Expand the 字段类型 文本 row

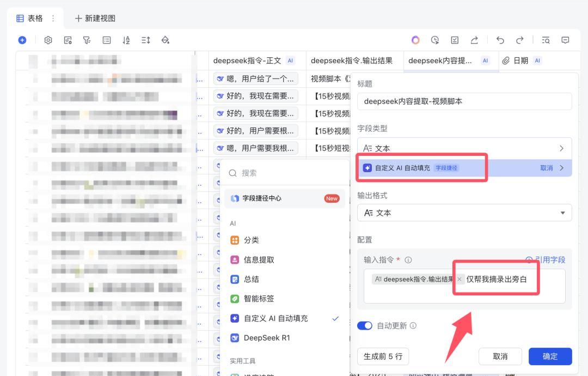464,148
